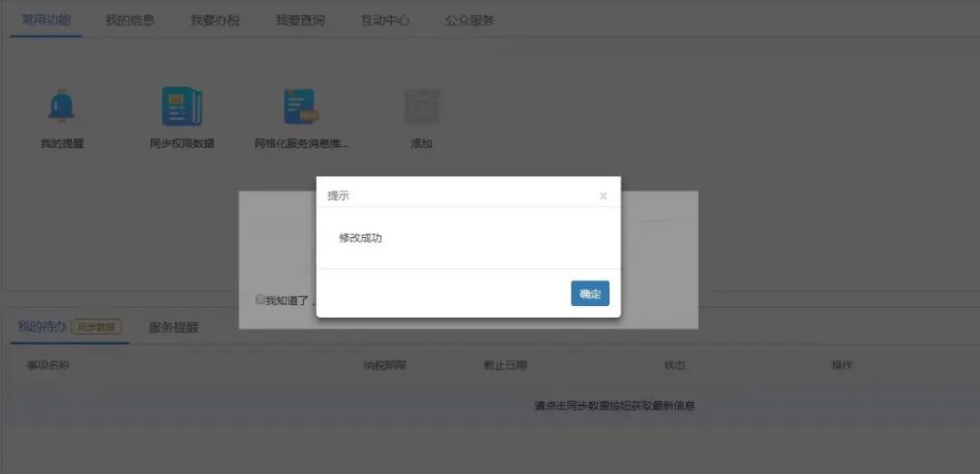Click the 确定 button in the dialog

tap(590, 293)
